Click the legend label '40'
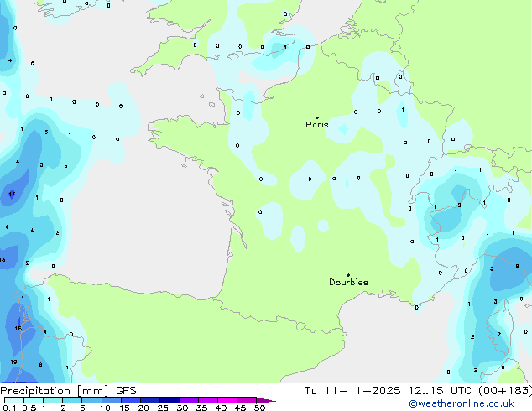This screenshot has height=411, width=532. tap(221, 408)
